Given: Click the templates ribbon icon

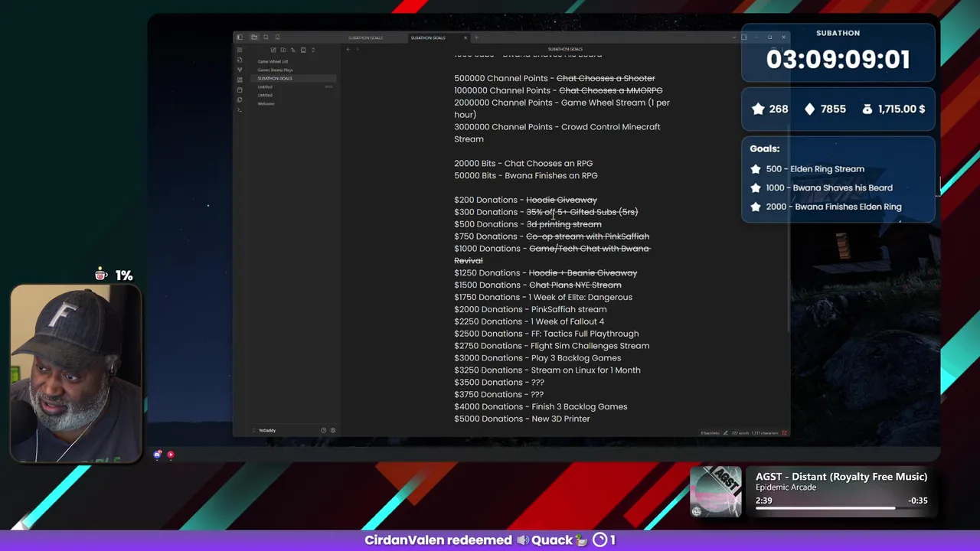Looking at the screenshot, I should click(x=240, y=99).
